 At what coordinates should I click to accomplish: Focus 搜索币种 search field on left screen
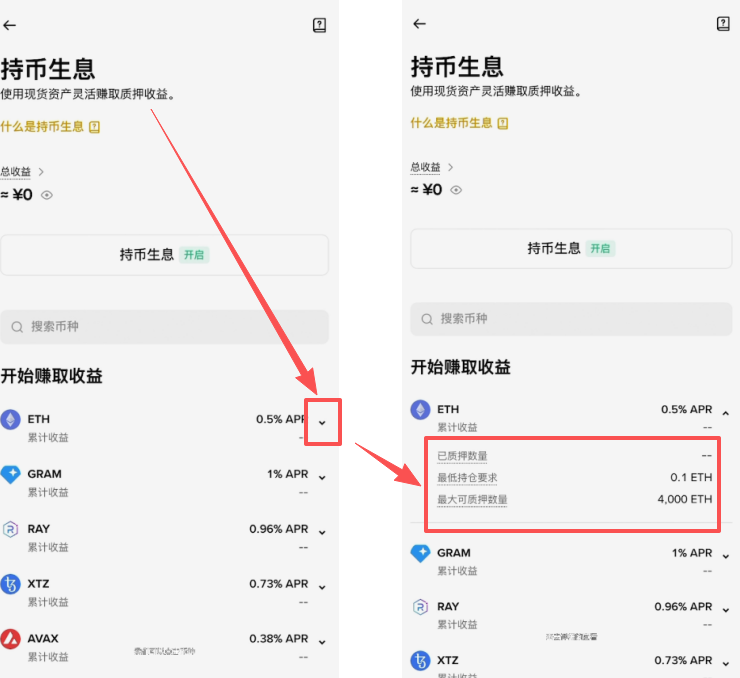(164, 327)
